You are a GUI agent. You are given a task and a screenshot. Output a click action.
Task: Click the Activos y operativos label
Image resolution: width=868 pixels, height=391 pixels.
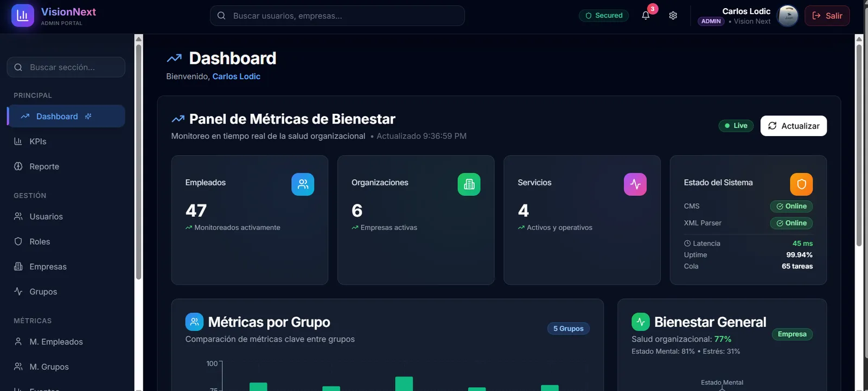click(559, 228)
